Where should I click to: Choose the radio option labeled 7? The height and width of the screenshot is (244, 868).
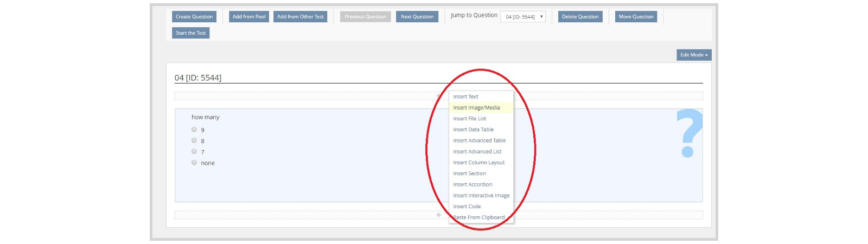194,151
